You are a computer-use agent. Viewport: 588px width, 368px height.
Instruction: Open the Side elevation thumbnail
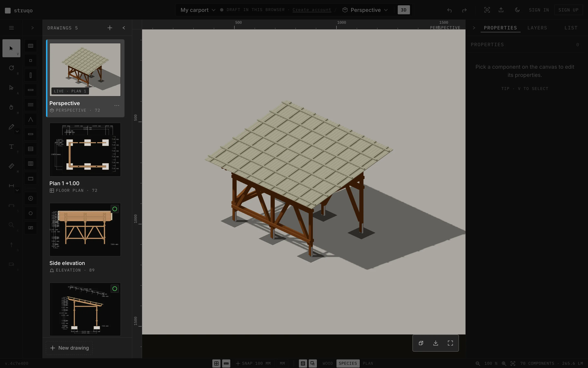tap(85, 230)
